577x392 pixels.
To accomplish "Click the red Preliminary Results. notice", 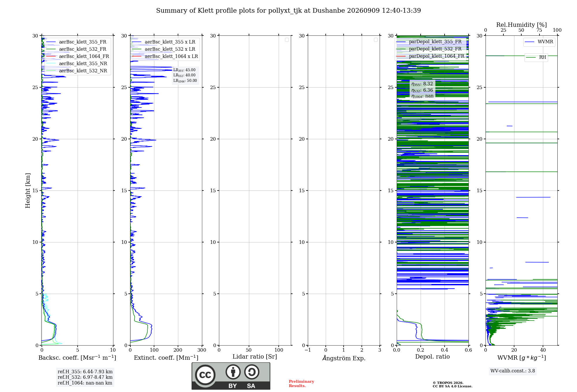I will point(301,384).
